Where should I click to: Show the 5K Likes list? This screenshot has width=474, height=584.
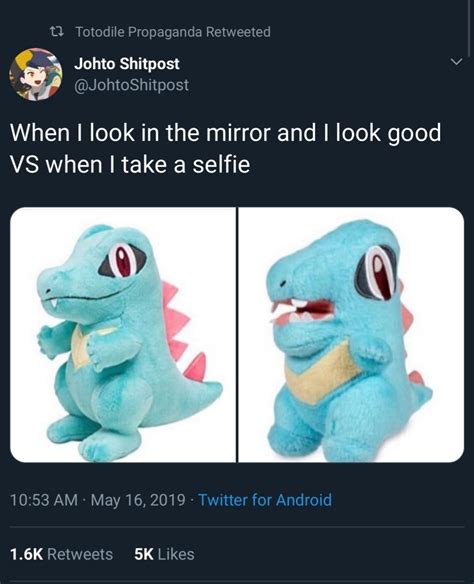164,554
